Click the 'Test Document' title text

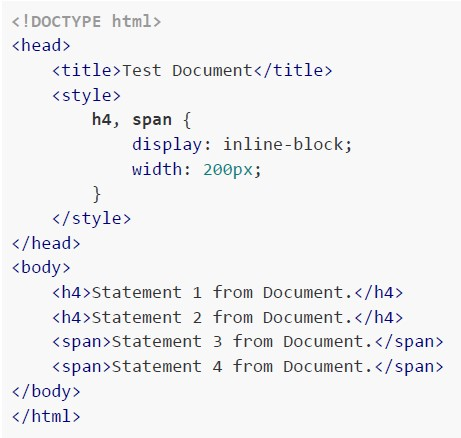pos(188,70)
